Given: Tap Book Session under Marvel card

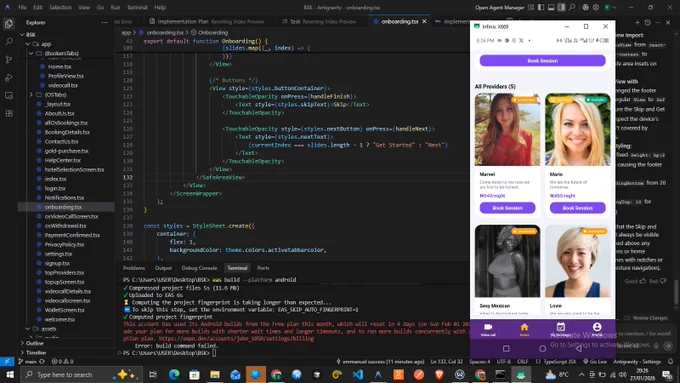Looking at the screenshot, I should 507,208.
